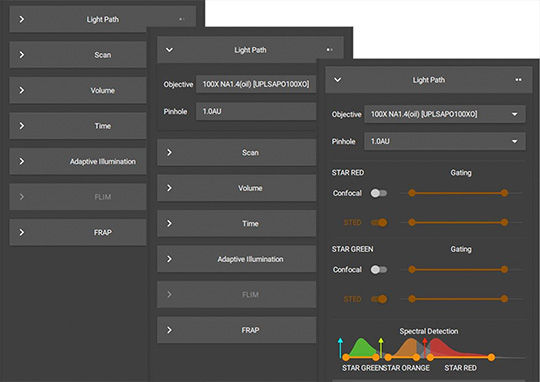Image resolution: width=540 pixels, height=382 pixels.
Task: Expand the Scan section in the middle panel
Action: coord(237,153)
